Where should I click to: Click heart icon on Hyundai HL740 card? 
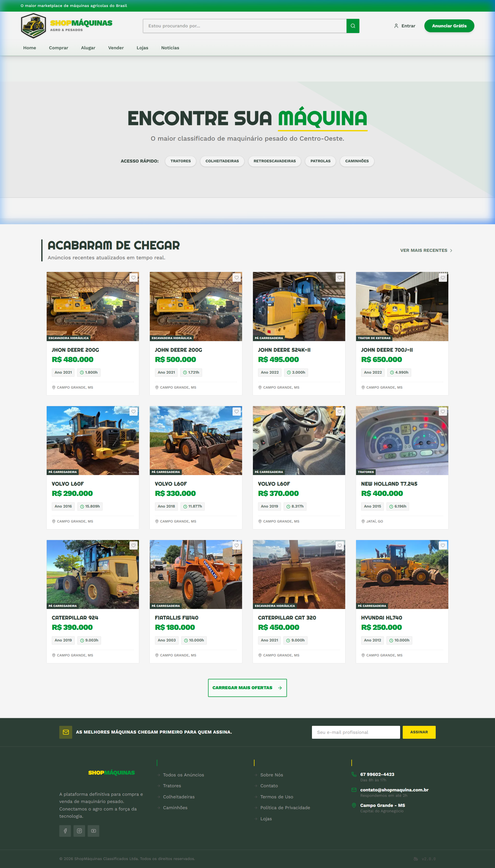443,545
